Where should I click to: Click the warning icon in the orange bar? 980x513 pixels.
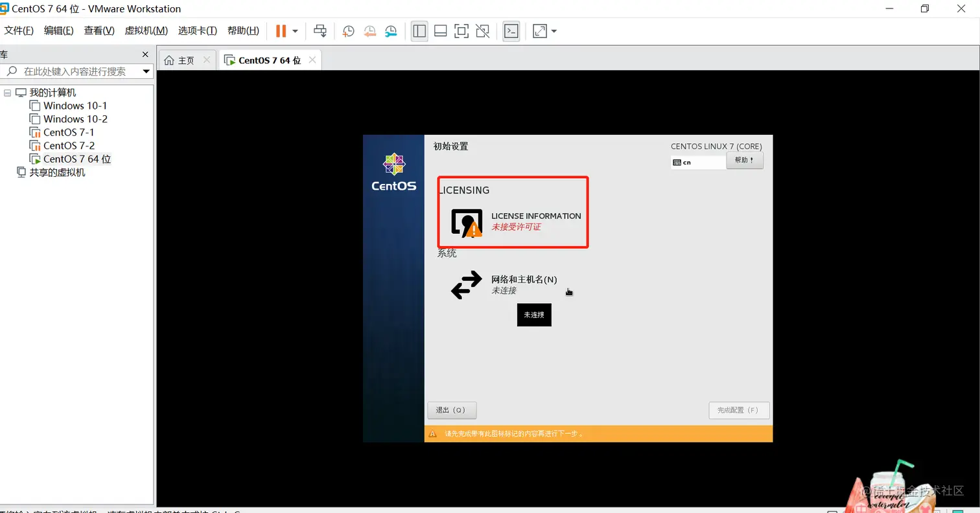[x=432, y=433]
